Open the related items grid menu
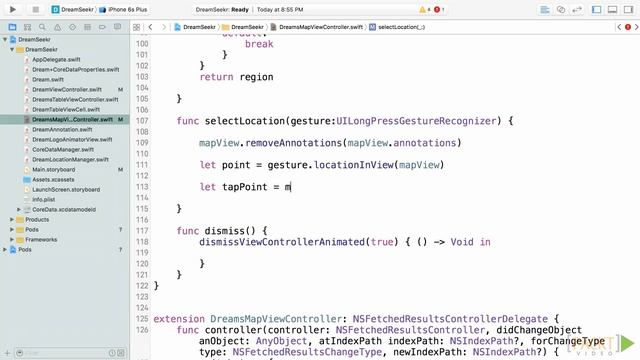Image resolution: width=640 pixels, height=360 pixels. pos(136,27)
